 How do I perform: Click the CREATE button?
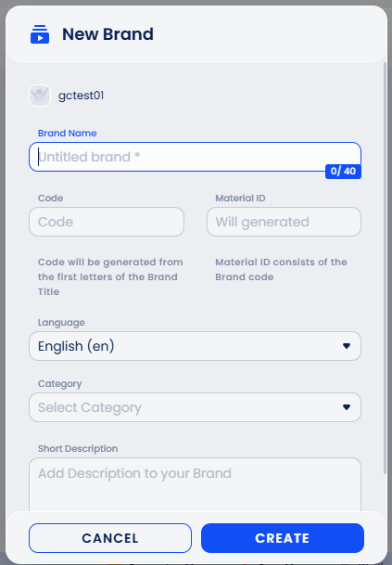click(x=283, y=538)
